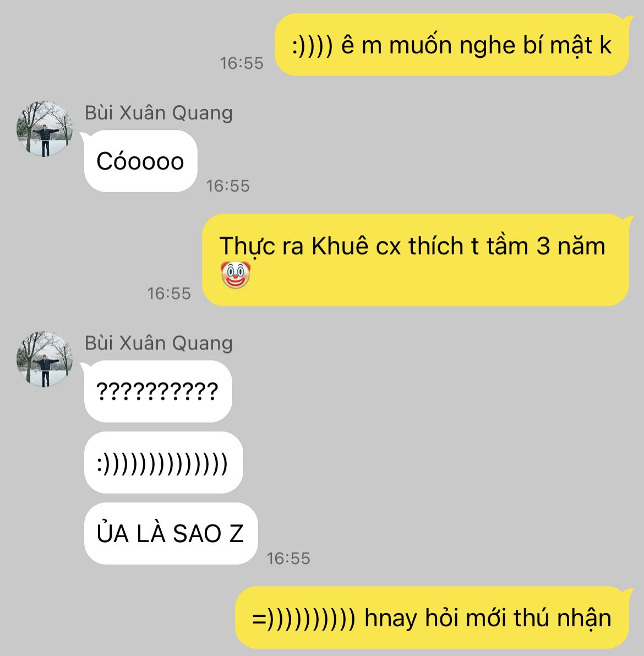Image resolution: width=644 pixels, height=656 pixels.
Task: Click sender name above '??????????' bubble
Action: [x=159, y=343]
